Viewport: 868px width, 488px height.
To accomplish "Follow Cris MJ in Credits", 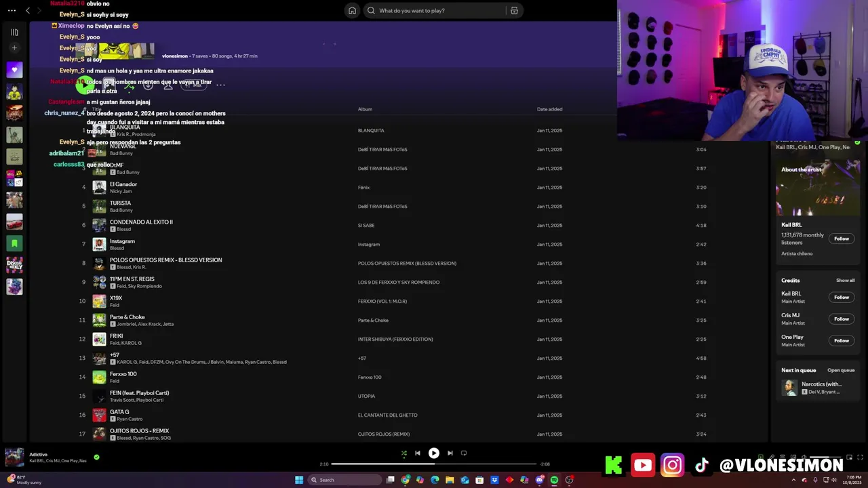I will tap(842, 319).
